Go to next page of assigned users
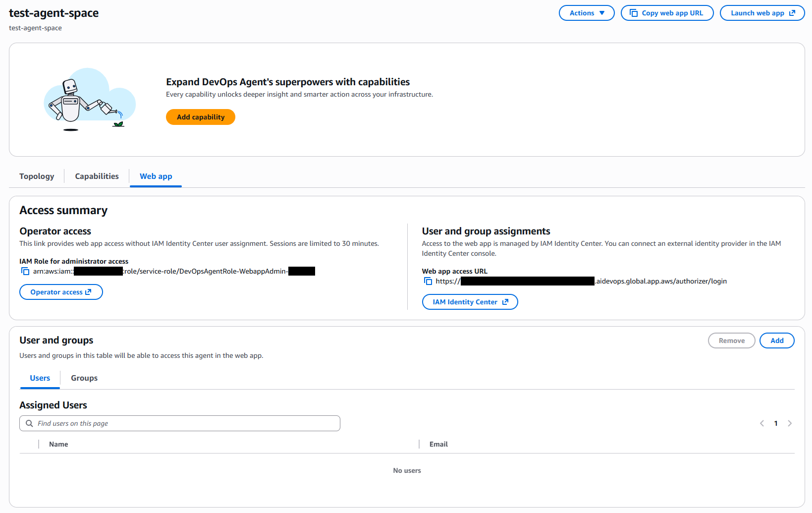The height and width of the screenshot is (513, 812). (790, 423)
